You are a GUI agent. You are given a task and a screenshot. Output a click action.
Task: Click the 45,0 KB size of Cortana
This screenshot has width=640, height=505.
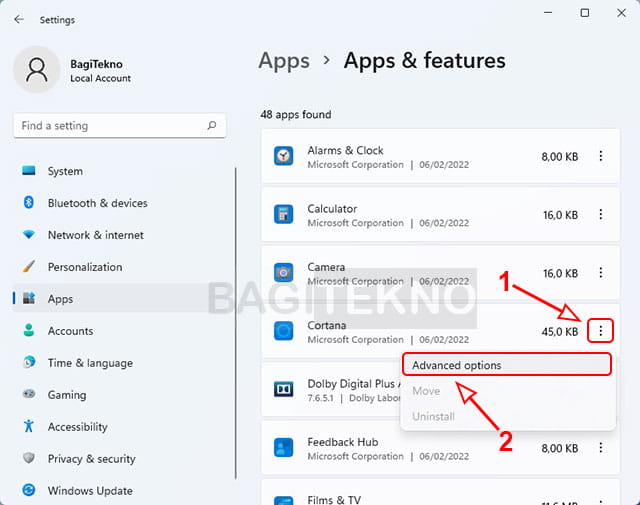[560, 331]
